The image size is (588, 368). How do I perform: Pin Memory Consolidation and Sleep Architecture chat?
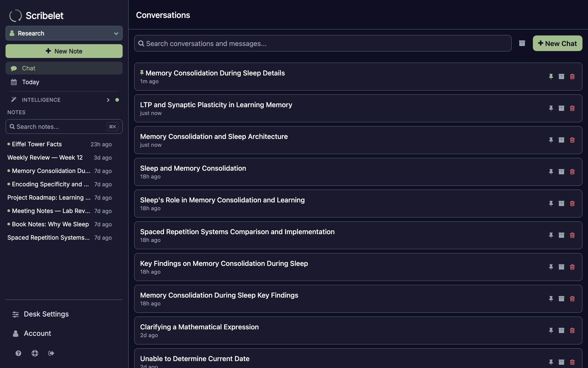(x=551, y=140)
